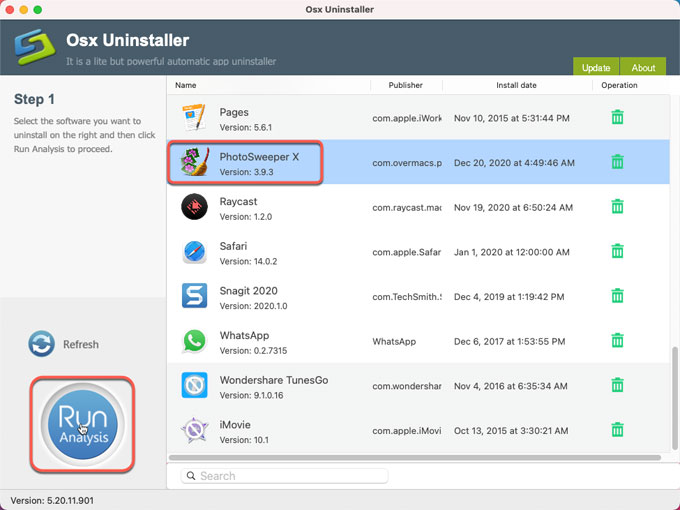Viewport: 680px width, 510px height.
Task: Focus the Search input field
Action: tap(284, 476)
